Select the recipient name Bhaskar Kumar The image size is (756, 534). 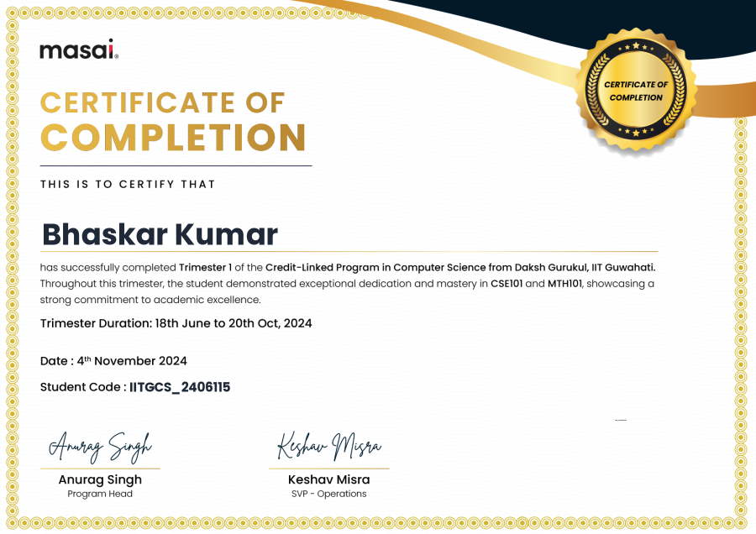[x=160, y=234]
